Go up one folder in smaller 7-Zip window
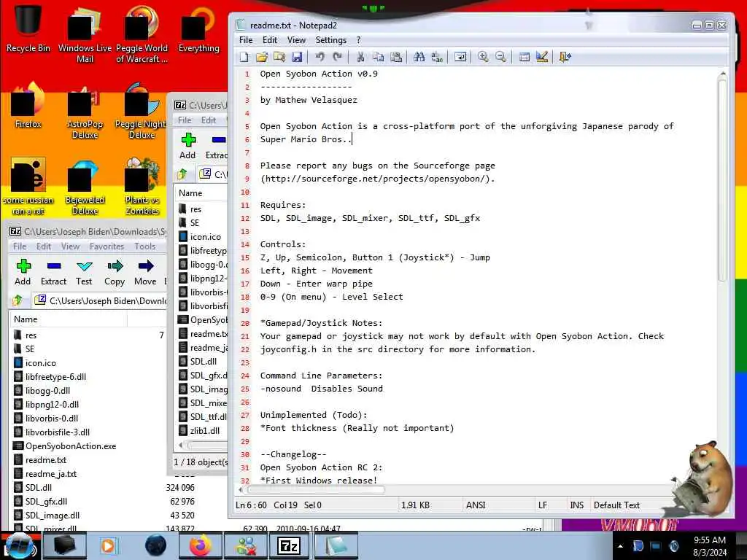 (182, 174)
